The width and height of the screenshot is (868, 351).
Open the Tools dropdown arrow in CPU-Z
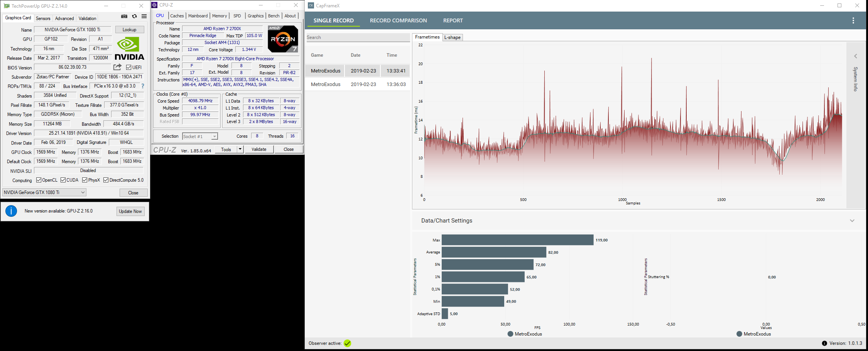click(x=240, y=149)
